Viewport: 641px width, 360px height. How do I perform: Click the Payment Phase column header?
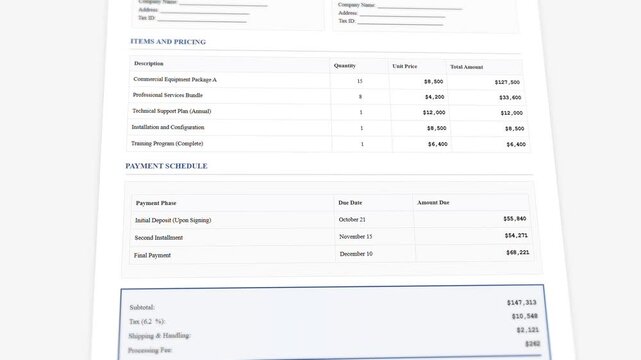pyautogui.click(x=156, y=203)
